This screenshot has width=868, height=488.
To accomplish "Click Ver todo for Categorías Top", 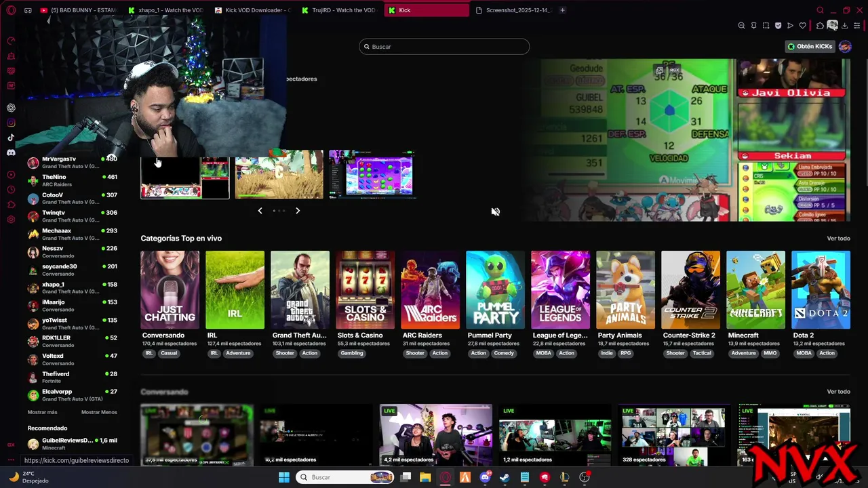I will [838, 239].
